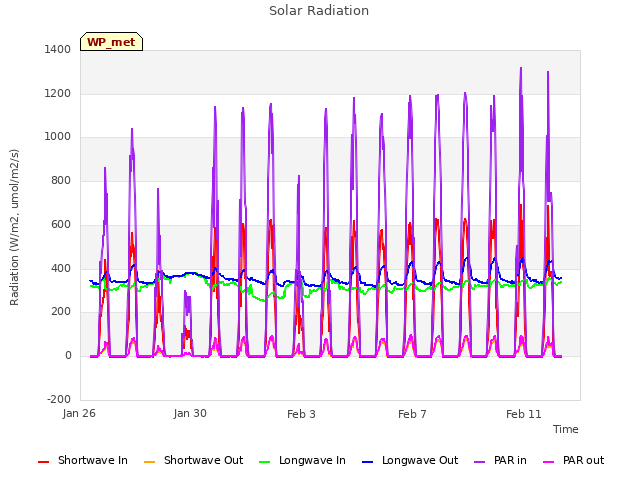The height and width of the screenshot is (480, 640).
Task: Toggle the PAR out legend entry
Action: pyautogui.click(x=573, y=460)
